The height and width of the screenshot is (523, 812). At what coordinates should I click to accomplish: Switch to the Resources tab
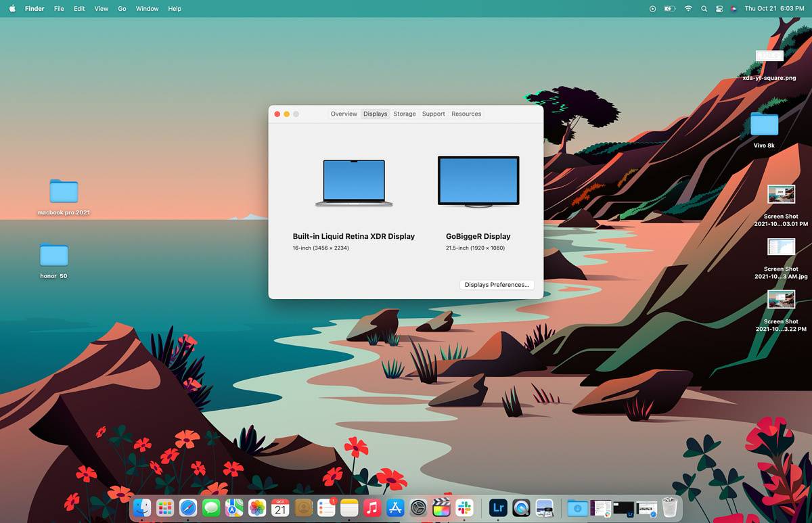[x=466, y=114]
